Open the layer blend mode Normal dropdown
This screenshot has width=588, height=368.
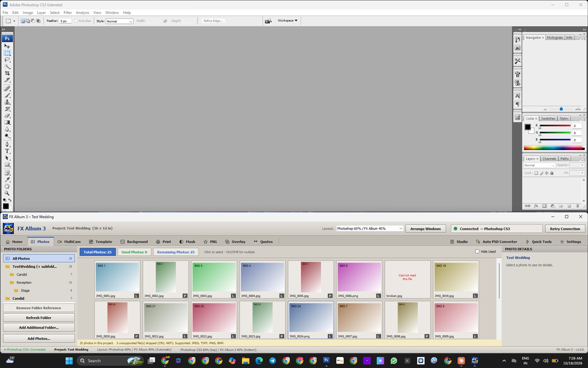coord(539,165)
